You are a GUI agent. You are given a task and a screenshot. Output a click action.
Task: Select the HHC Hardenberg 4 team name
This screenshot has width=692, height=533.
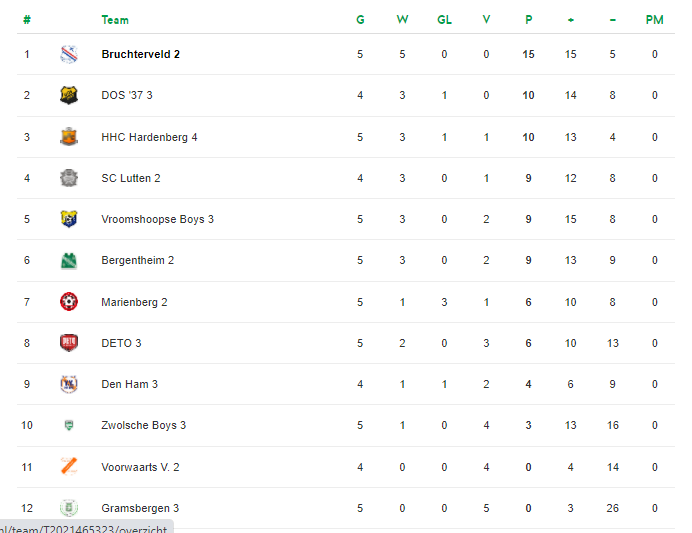tap(149, 137)
